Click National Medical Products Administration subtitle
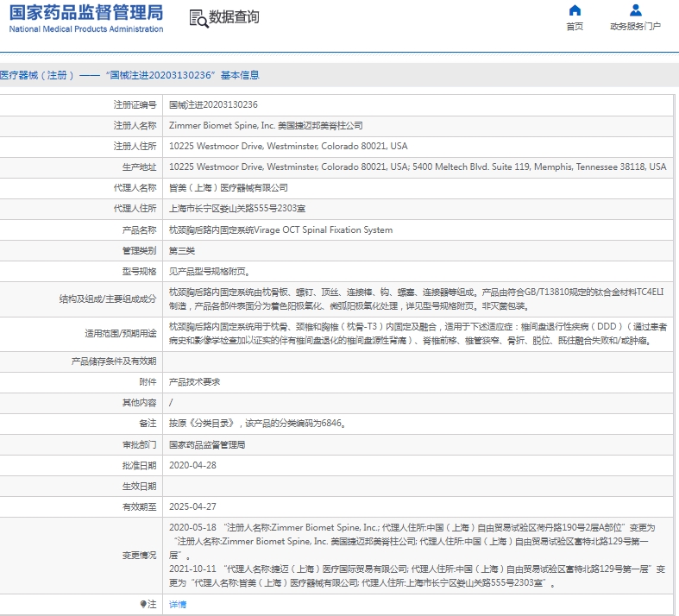The width and height of the screenshot is (679, 616). pyautogui.click(x=86, y=29)
